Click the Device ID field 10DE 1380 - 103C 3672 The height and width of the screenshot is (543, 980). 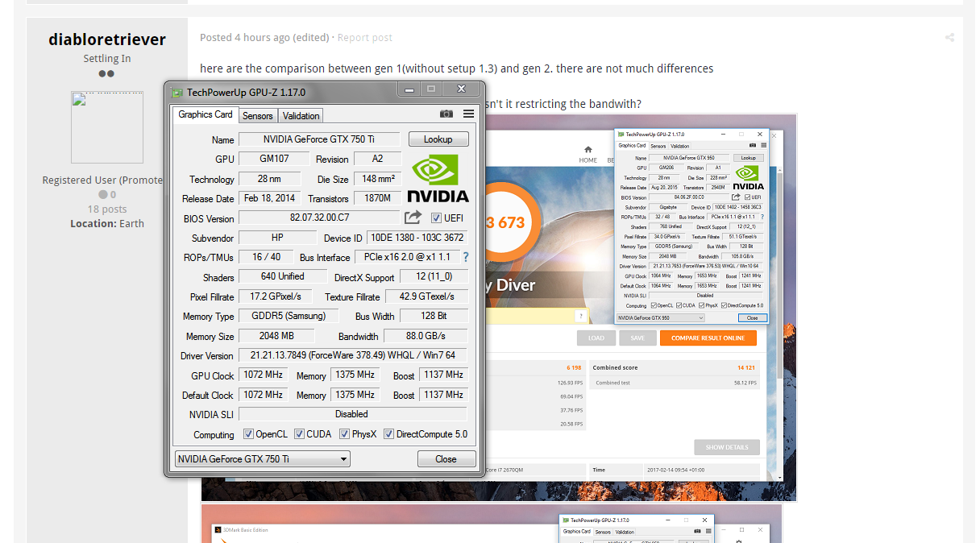(x=417, y=238)
